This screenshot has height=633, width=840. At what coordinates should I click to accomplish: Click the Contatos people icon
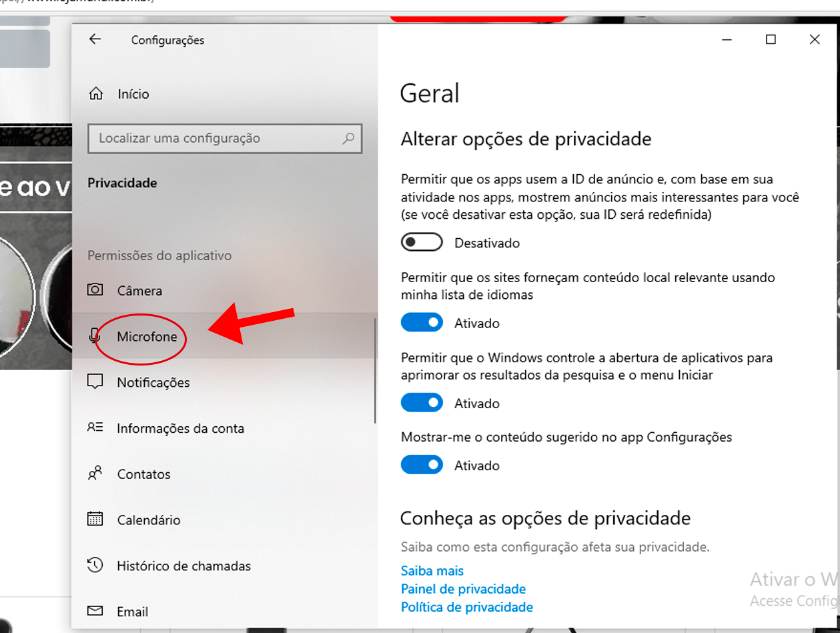[x=95, y=474]
